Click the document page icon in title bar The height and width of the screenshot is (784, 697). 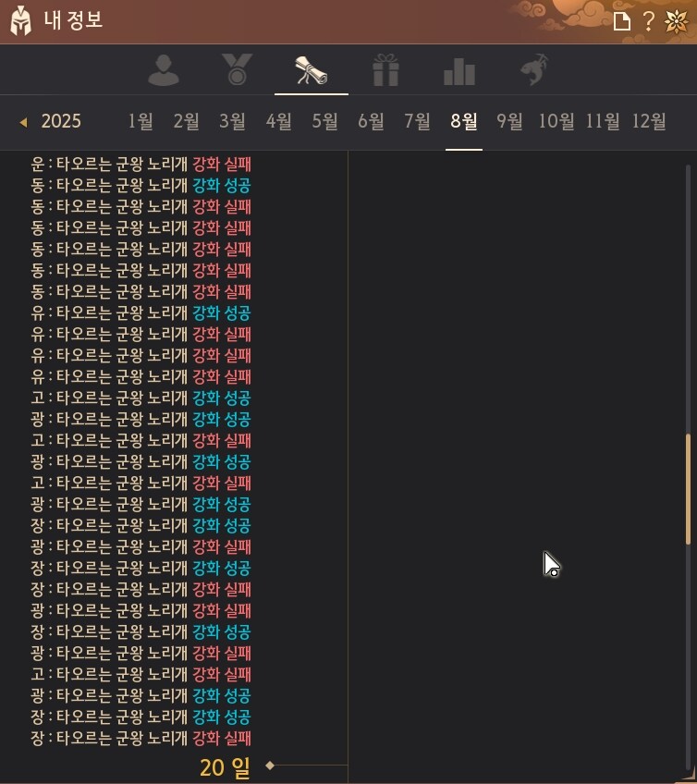[x=622, y=21]
